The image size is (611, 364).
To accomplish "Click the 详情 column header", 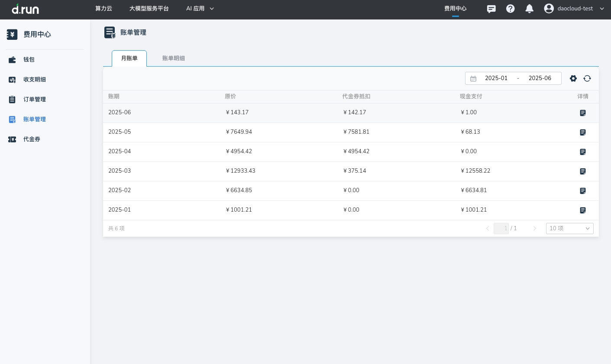I will tap(583, 97).
